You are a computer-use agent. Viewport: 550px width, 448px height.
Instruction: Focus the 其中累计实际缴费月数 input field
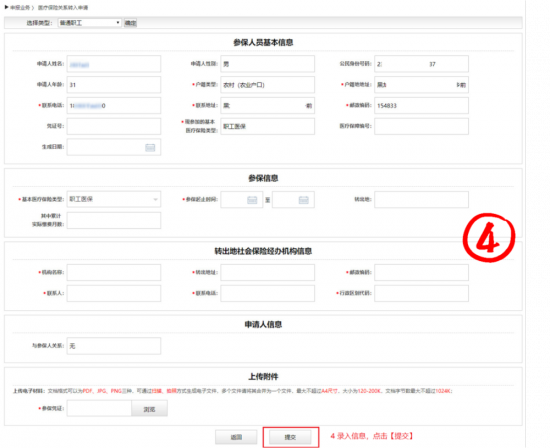114,220
